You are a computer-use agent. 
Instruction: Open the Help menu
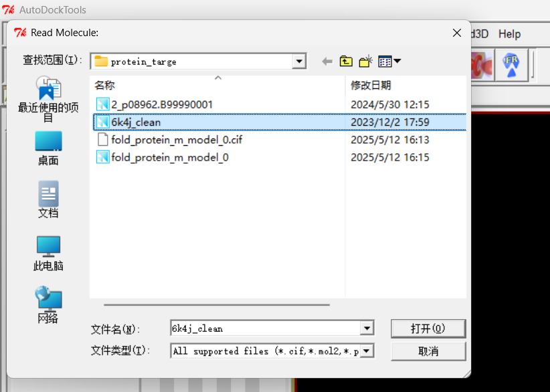click(x=509, y=34)
